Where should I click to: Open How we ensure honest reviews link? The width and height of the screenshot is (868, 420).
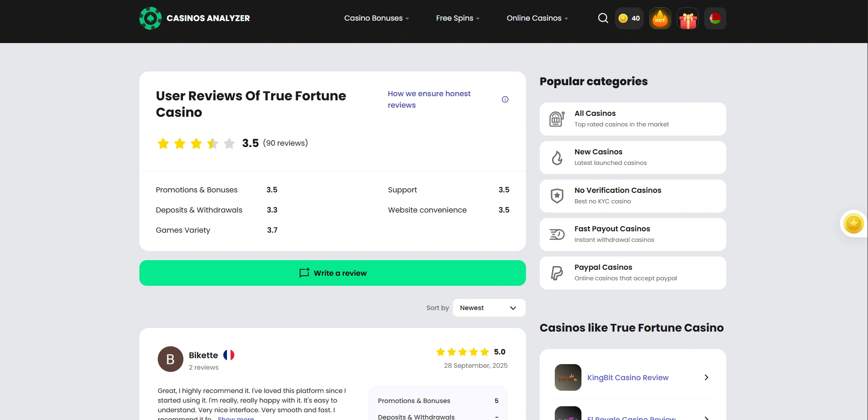coord(429,99)
